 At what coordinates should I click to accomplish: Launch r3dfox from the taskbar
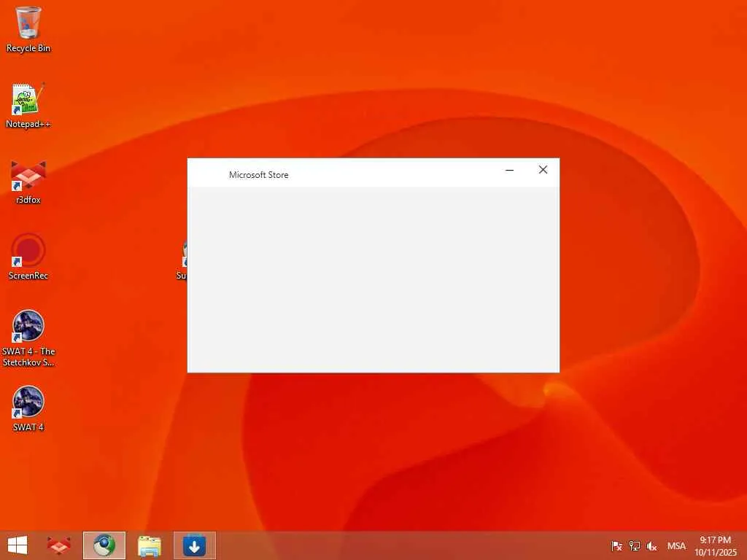(x=59, y=545)
